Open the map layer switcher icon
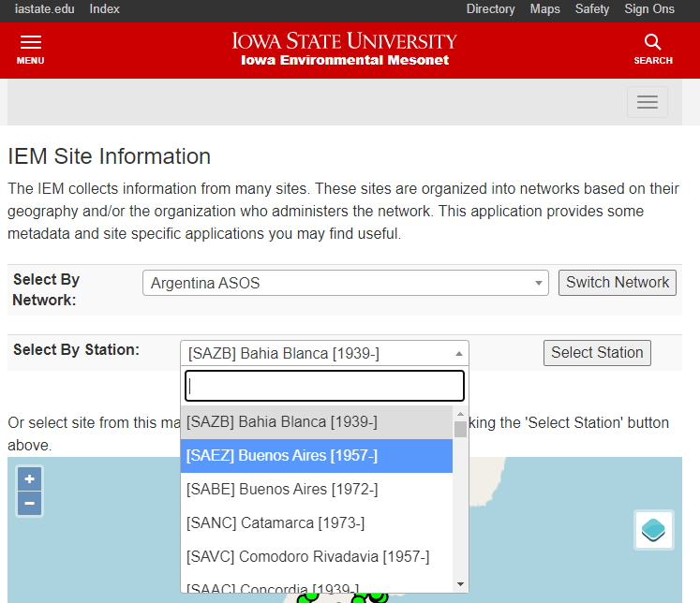Screen dimensions: 700x603 [x=653, y=530]
